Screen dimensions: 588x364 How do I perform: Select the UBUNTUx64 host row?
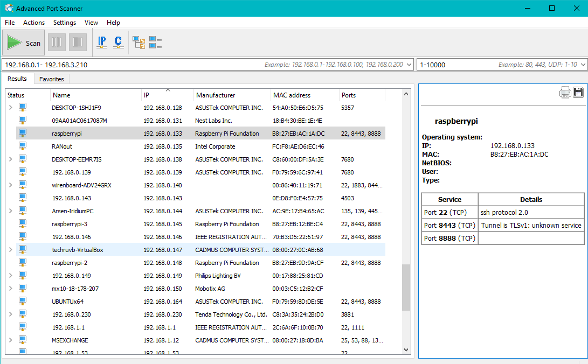point(68,302)
